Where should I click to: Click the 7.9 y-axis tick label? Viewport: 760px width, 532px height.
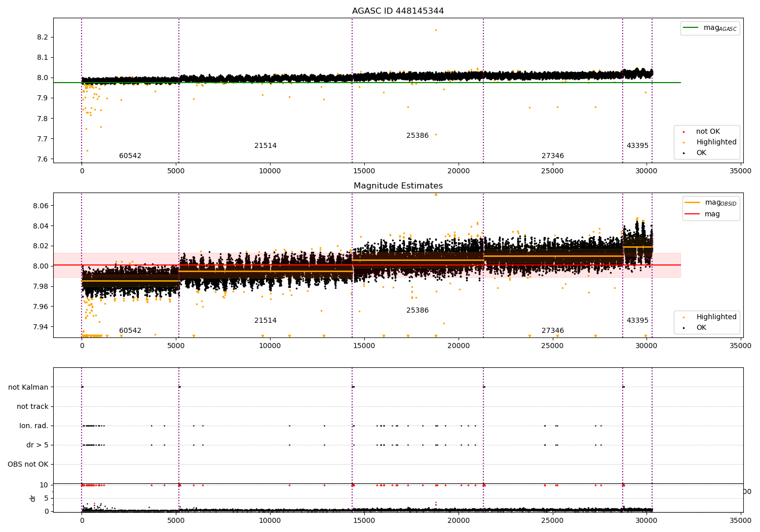coord(43,98)
